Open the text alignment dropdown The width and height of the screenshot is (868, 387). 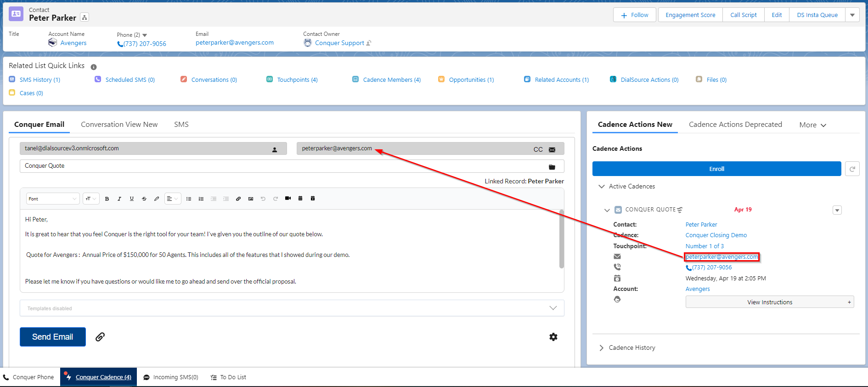point(173,199)
